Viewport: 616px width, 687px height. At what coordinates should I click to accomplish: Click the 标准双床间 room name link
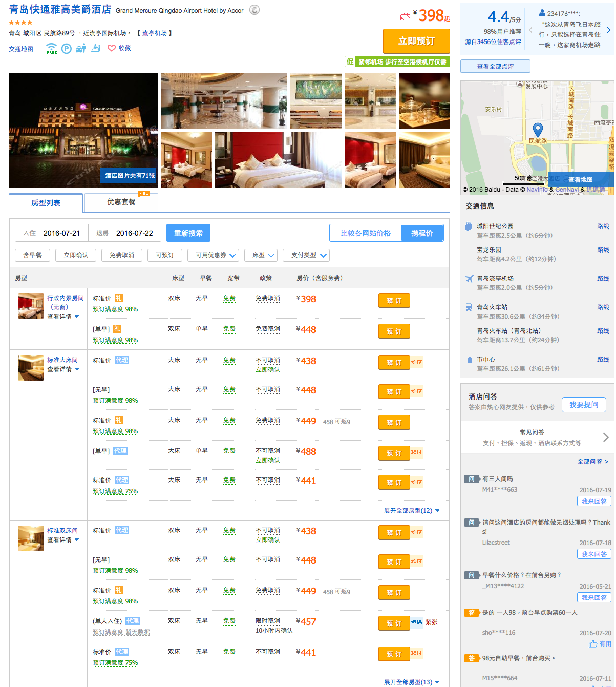coord(62,531)
